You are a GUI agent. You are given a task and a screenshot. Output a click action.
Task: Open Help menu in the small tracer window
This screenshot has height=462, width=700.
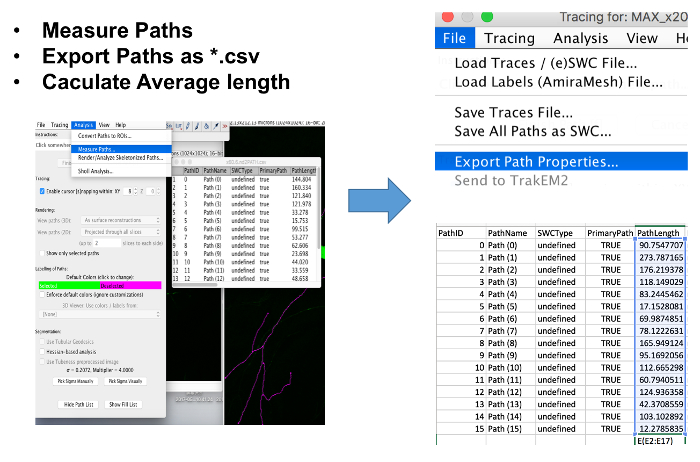point(121,125)
